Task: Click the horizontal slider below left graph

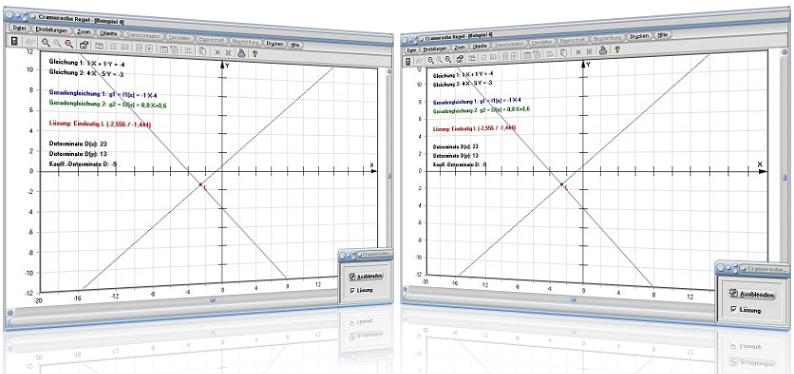Action: (x=212, y=299)
